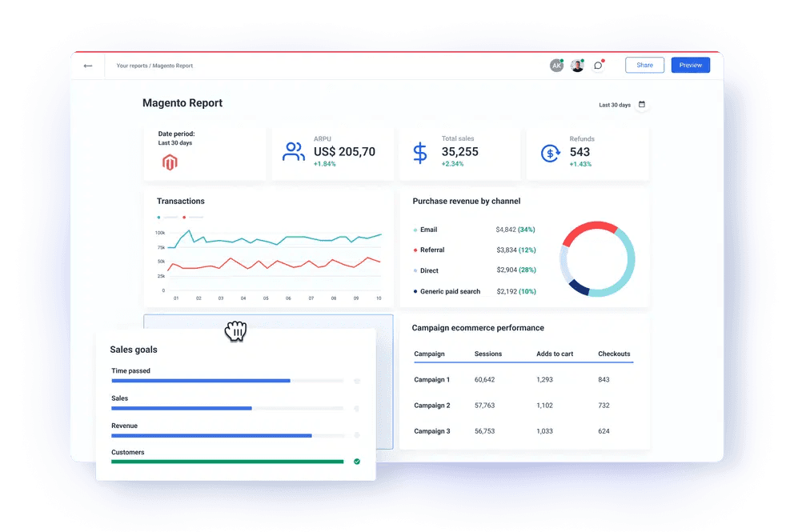This screenshot has width=794, height=532.
Task: Click the Revenue progress bar
Action: (x=227, y=435)
